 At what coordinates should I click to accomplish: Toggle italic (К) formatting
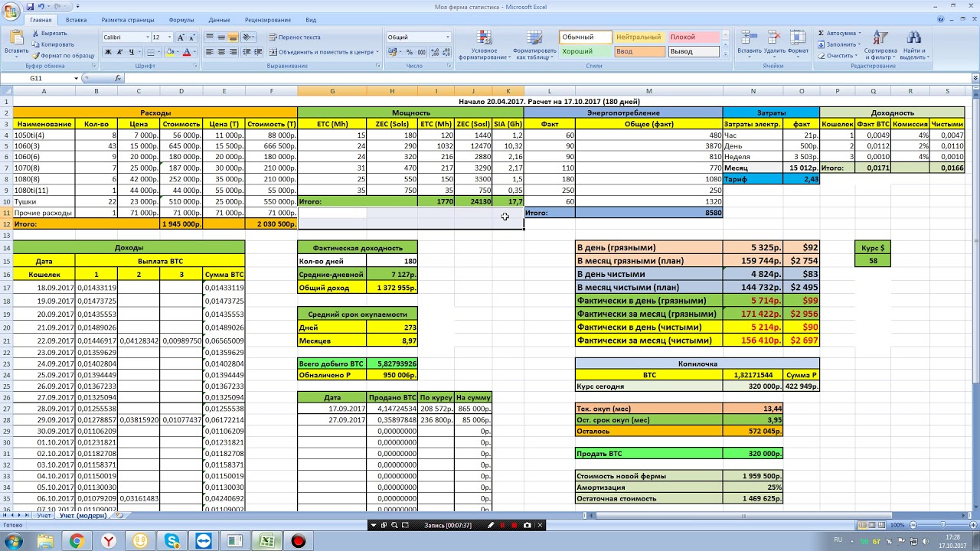(x=120, y=52)
